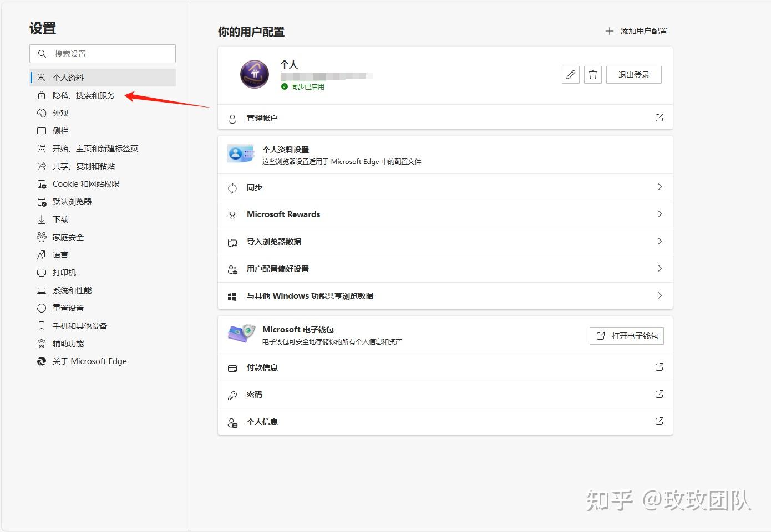This screenshot has width=771, height=532.
Task: Open 密码 via its external link icon
Action: pos(659,394)
